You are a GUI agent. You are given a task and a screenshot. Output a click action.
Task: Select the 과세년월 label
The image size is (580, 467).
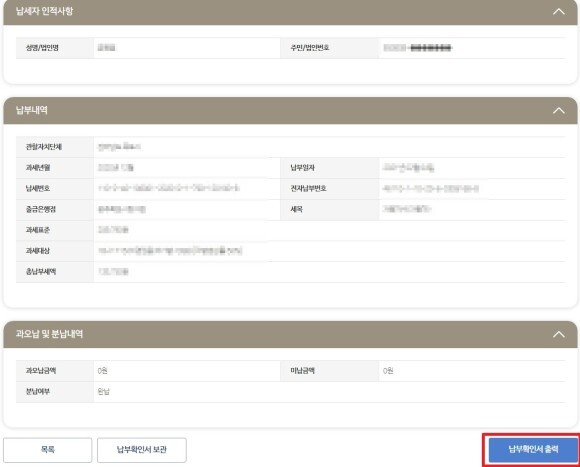click(x=38, y=167)
